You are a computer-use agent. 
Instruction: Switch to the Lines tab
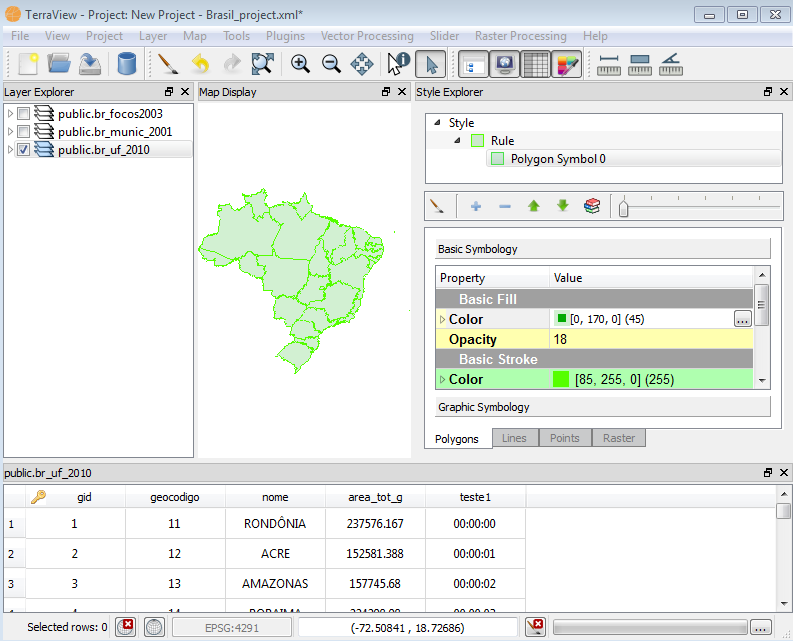click(x=514, y=438)
